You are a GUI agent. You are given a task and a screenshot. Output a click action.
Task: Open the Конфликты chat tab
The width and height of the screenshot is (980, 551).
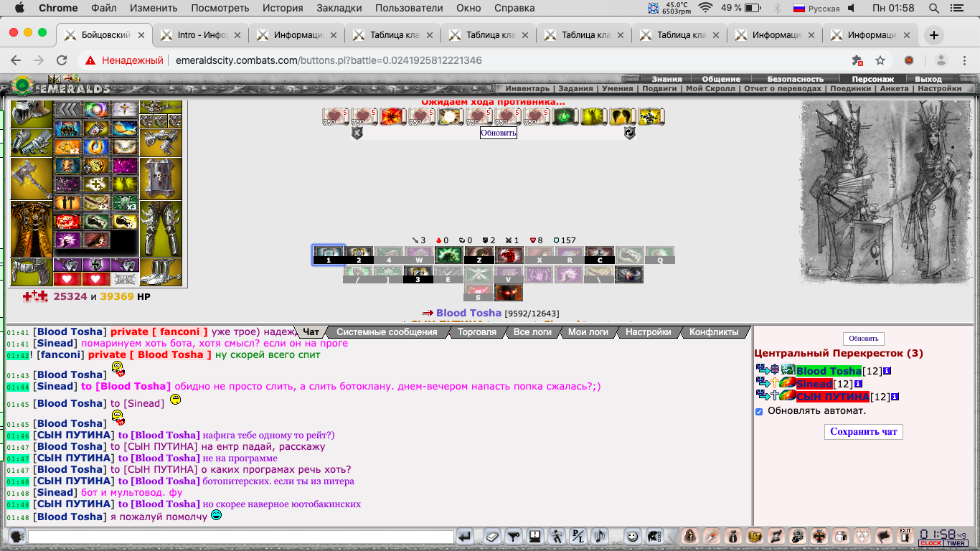point(714,332)
